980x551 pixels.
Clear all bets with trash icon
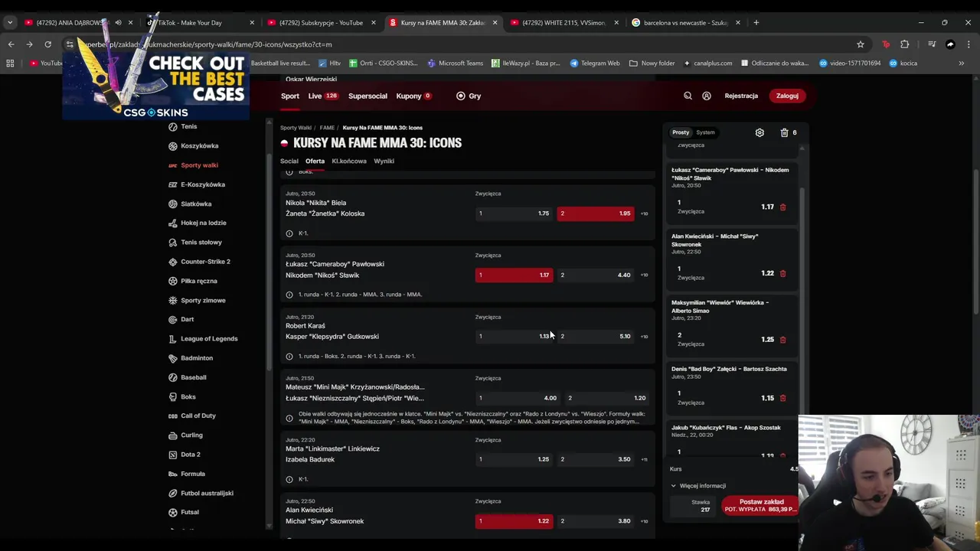click(x=784, y=132)
